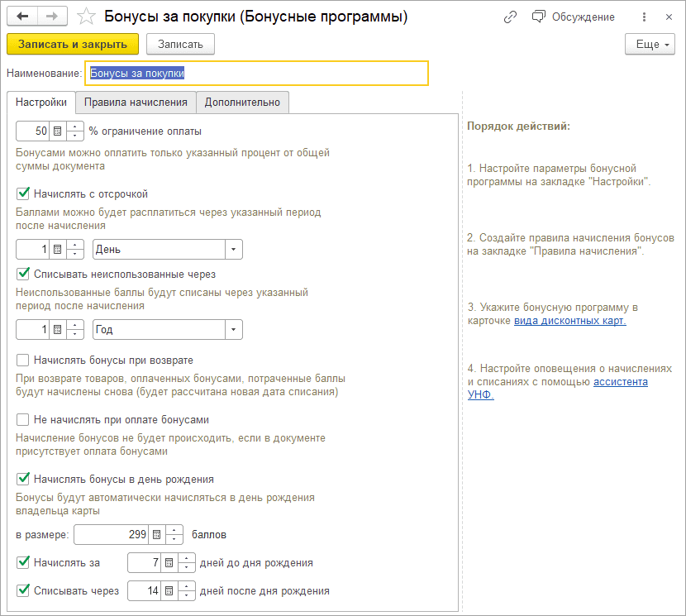The width and height of the screenshot is (686, 616).
Task: Increase дней после дня рождения value
Action: coord(187,586)
